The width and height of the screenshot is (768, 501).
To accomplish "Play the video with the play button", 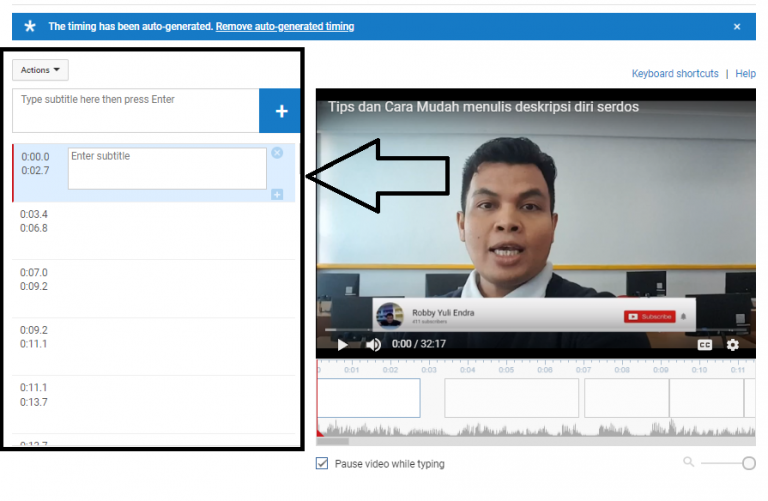I will (x=342, y=345).
